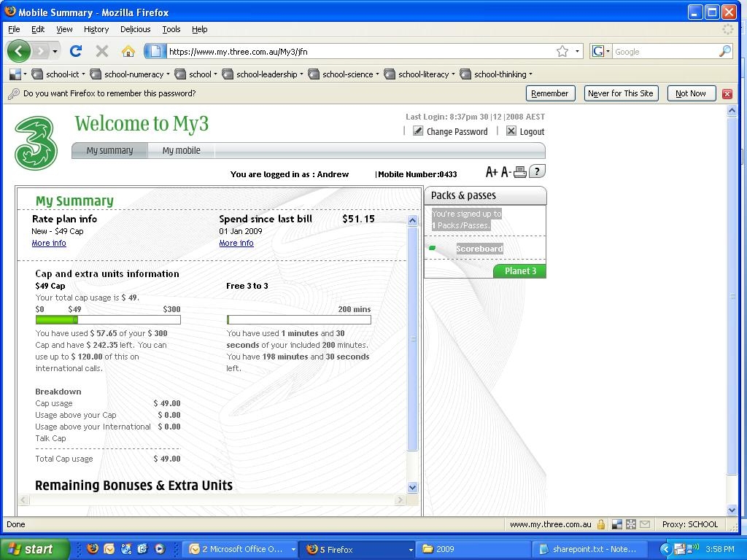This screenshot has width=747, height=560.
Task: Decrease text size with A-
Action: [506, 172]
